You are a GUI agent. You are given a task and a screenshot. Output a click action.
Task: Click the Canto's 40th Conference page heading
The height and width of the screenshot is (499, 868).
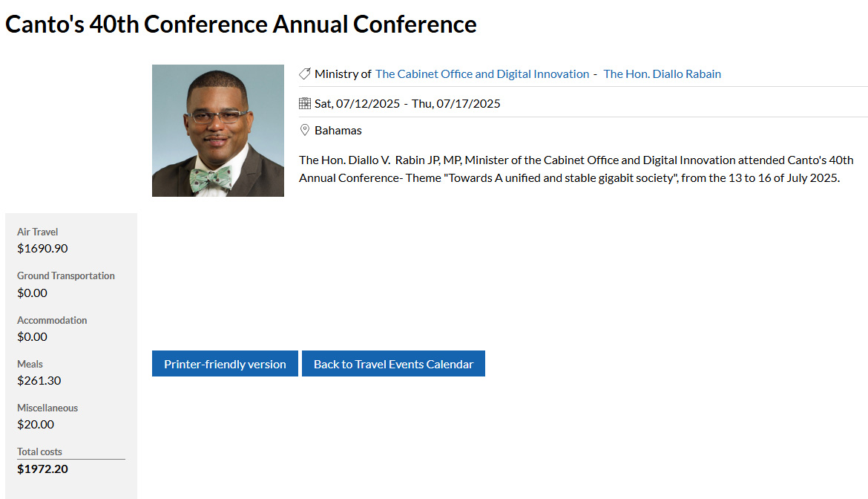click(x=241, y=25)
